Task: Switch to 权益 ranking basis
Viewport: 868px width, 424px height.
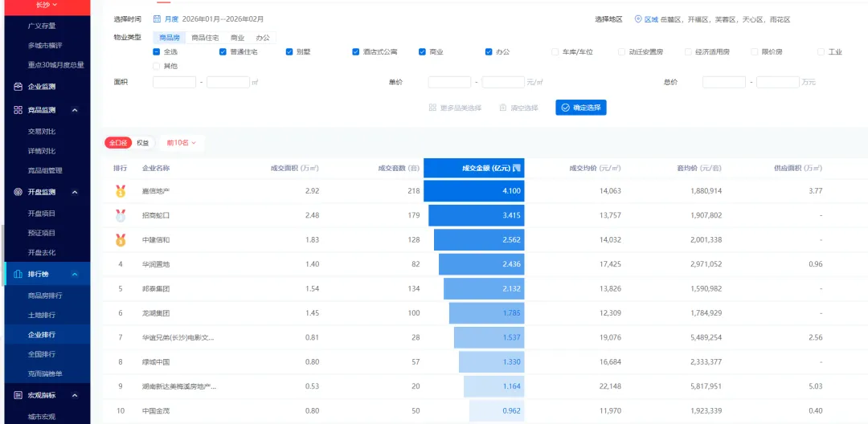Action: point(143,143)
